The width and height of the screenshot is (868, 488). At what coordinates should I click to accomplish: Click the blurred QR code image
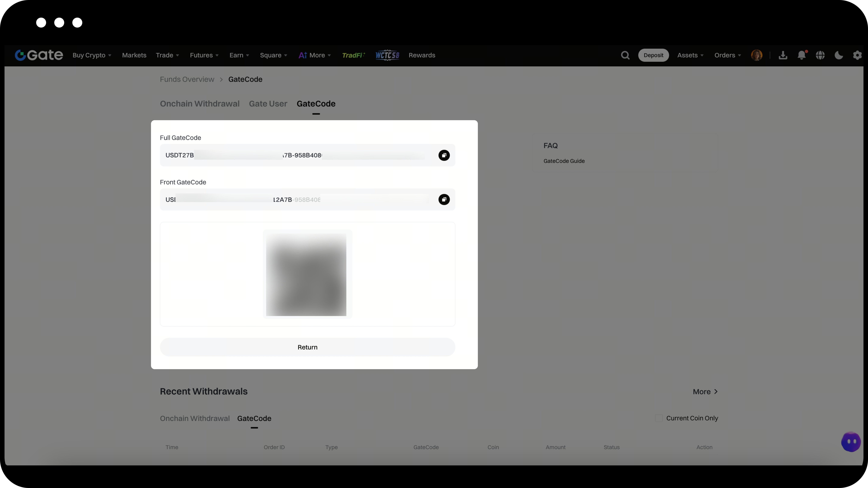point(306,274)
